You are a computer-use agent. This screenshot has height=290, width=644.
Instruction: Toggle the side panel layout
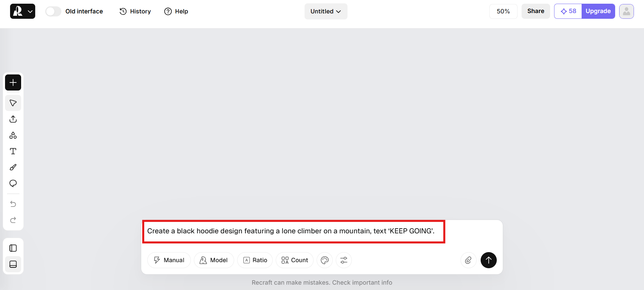(x=13, y=248)
